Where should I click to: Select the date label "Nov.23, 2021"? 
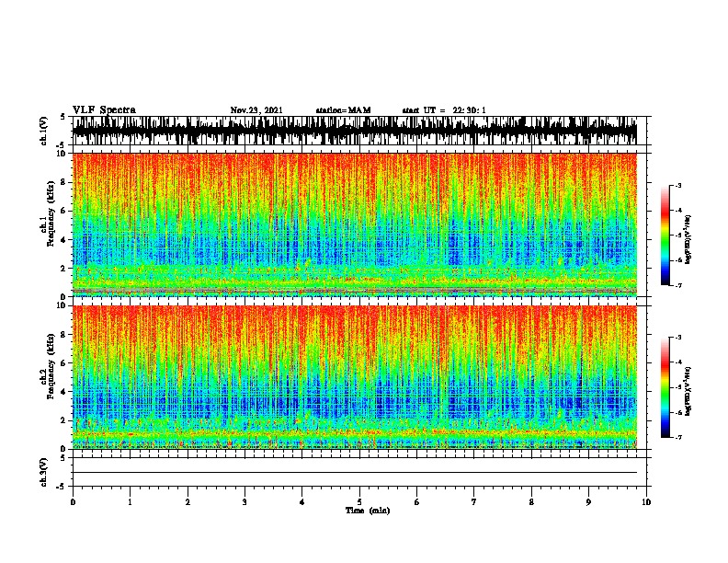coord(256,110)
